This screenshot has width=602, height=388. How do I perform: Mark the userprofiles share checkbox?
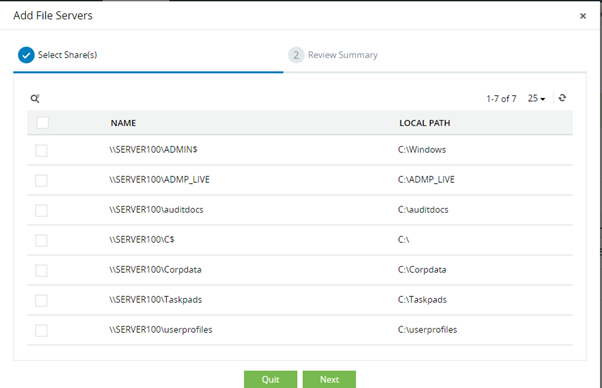click(41, 330)
